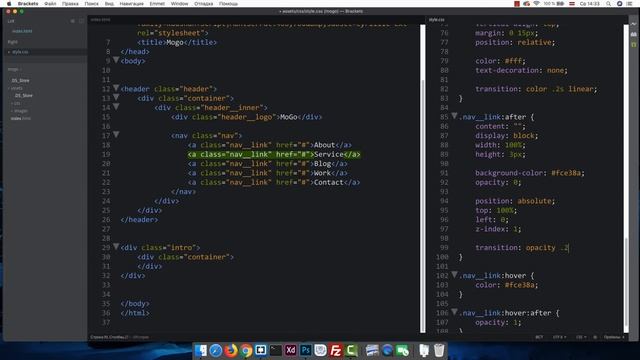Open Google Chrome in the dock

[x=246, y=350]
